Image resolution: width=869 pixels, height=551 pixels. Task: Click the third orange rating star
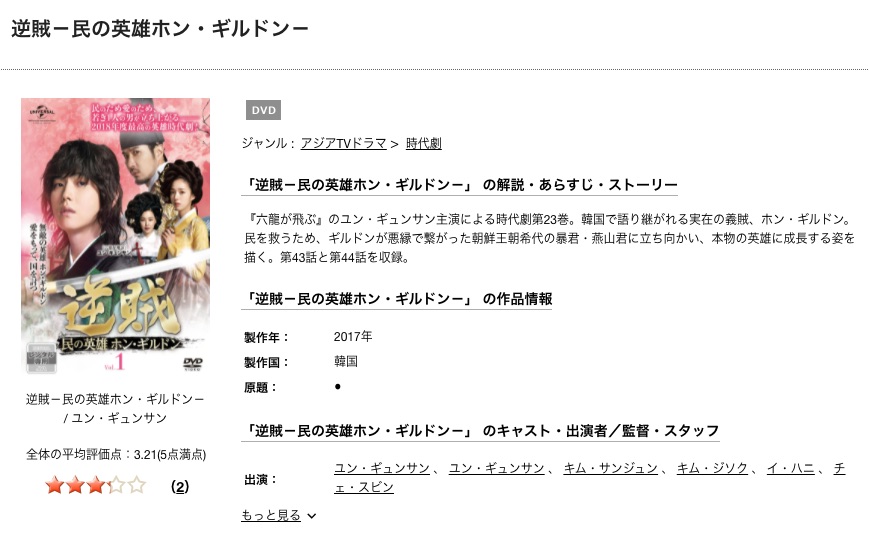click(95, 486)
